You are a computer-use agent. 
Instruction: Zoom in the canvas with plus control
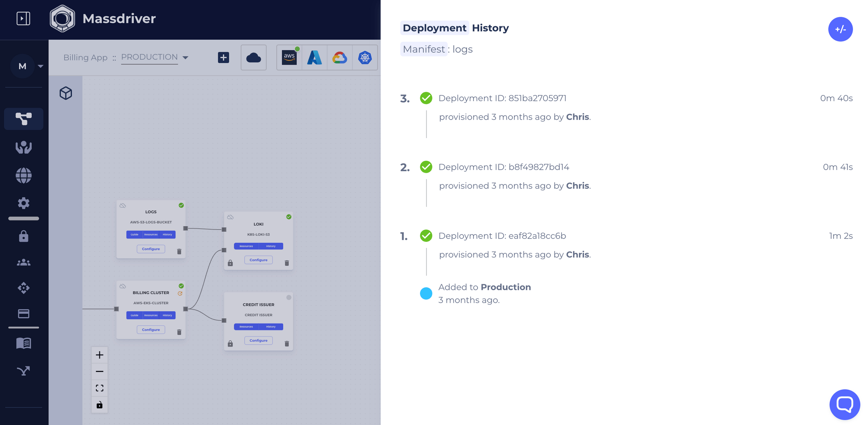[x=99, y=355]
